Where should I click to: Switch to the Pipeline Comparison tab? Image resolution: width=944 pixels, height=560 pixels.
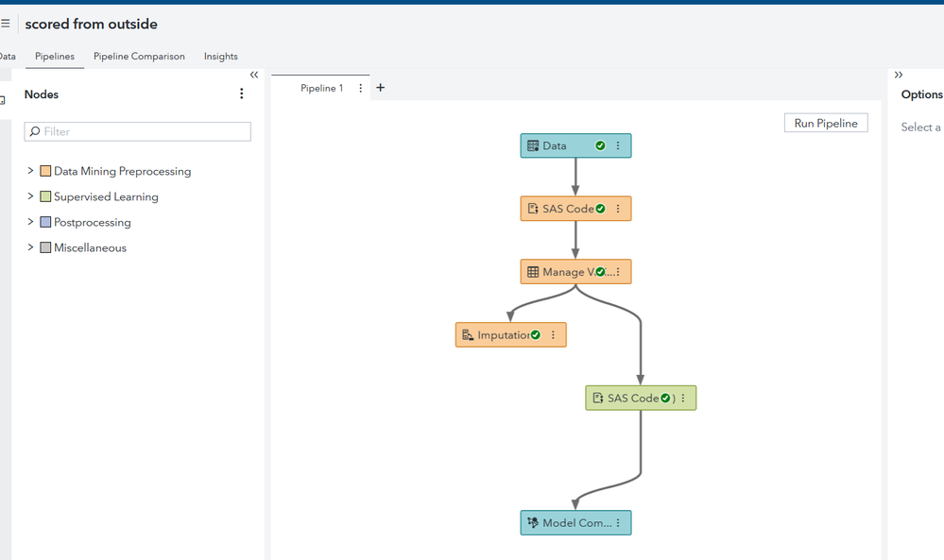point(138,57)
